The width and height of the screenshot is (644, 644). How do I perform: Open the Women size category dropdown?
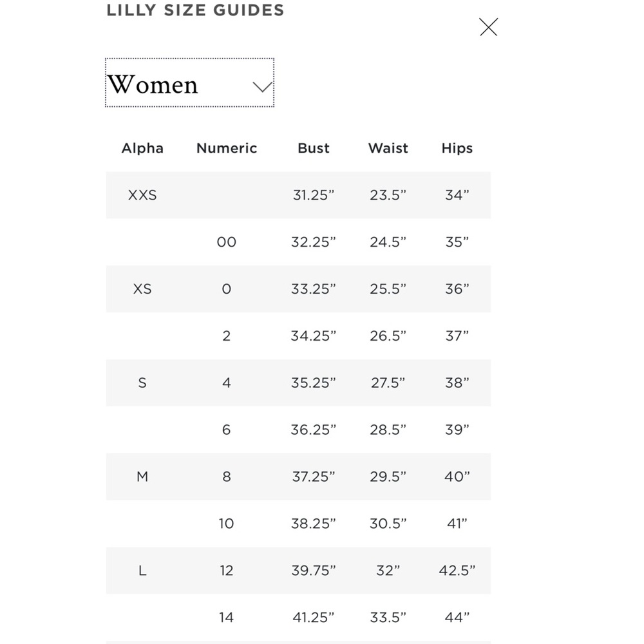pyautogui.click(x=189, y=83)
